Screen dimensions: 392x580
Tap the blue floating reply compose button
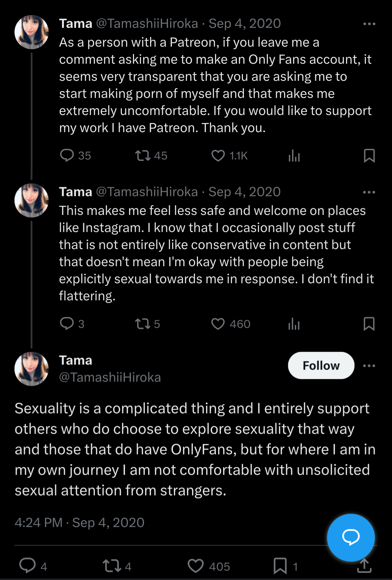point(351,537)
